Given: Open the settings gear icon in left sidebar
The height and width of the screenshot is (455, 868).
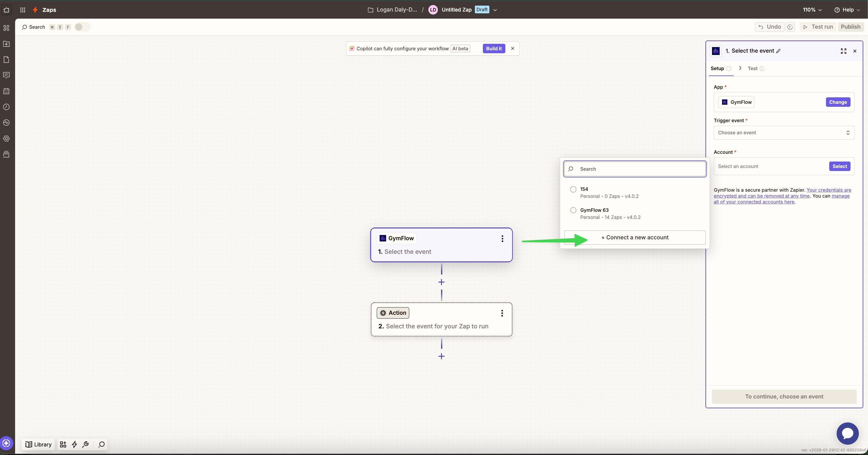Looking at the screenshot, I should (7, 138).
